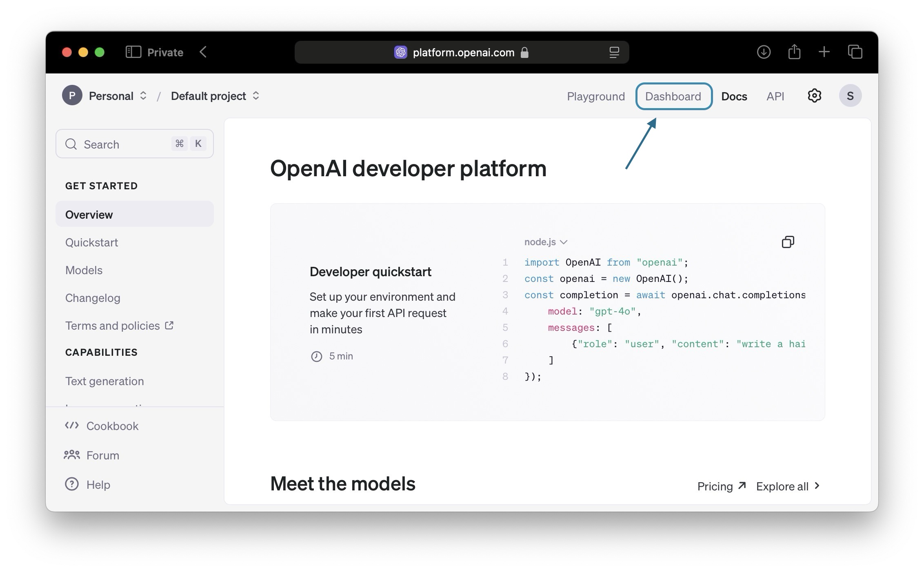Click the Private browsing label
The height and width of the screenshot is (572, 924).
[165, 52]
